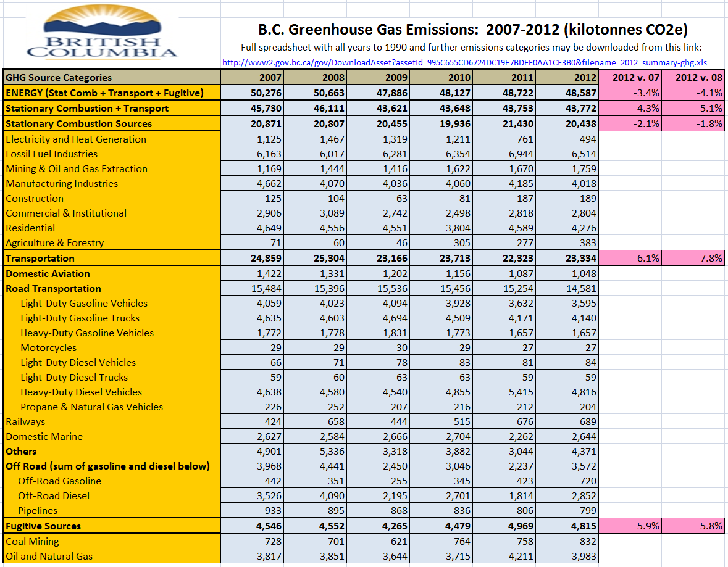The height and width of the screenshot is (567, 728).
Task: Select 'Heavy-Duty Diesel Vehicles' row label
Action: [x=112, y=392]
